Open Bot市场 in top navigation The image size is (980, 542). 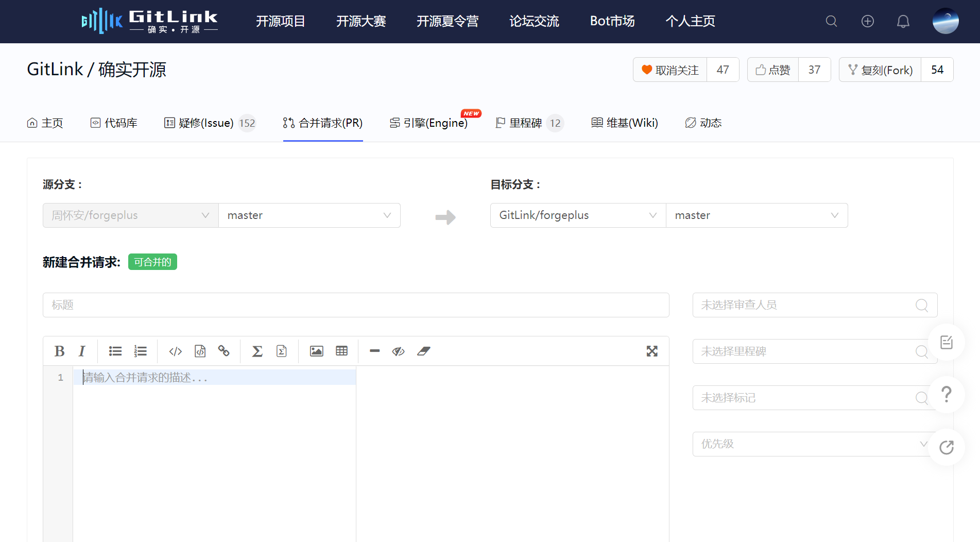click(x=612, y=21)
